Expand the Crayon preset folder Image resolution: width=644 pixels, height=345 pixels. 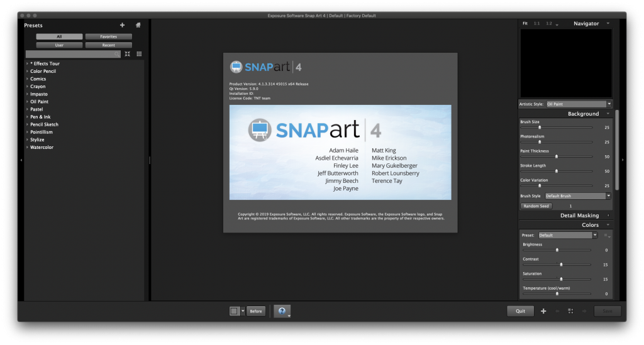tap(27, 87)
